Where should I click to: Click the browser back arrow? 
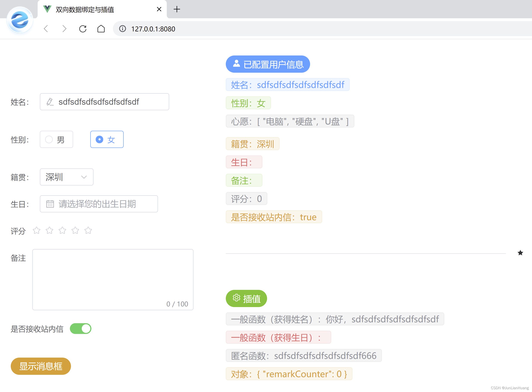click(46, 29)
